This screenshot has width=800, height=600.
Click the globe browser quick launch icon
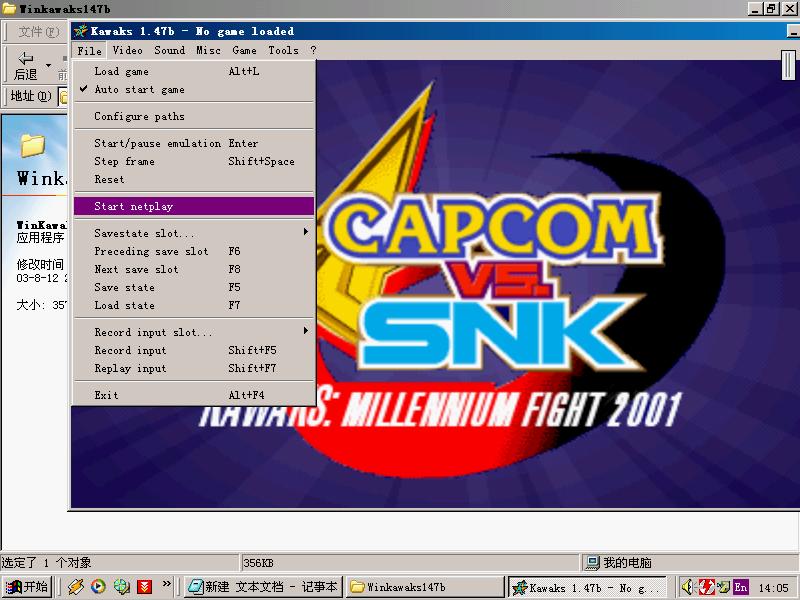click(121, 586)
